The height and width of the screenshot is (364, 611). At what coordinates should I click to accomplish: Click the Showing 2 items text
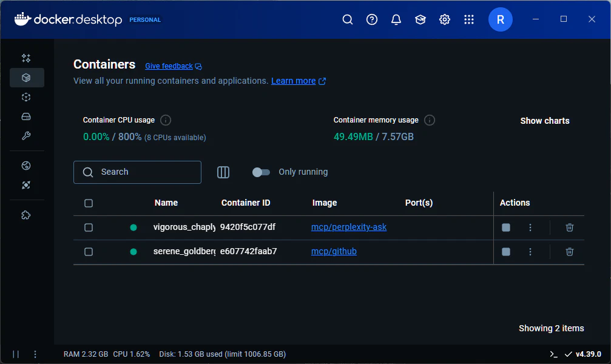(x=552, y=329)
